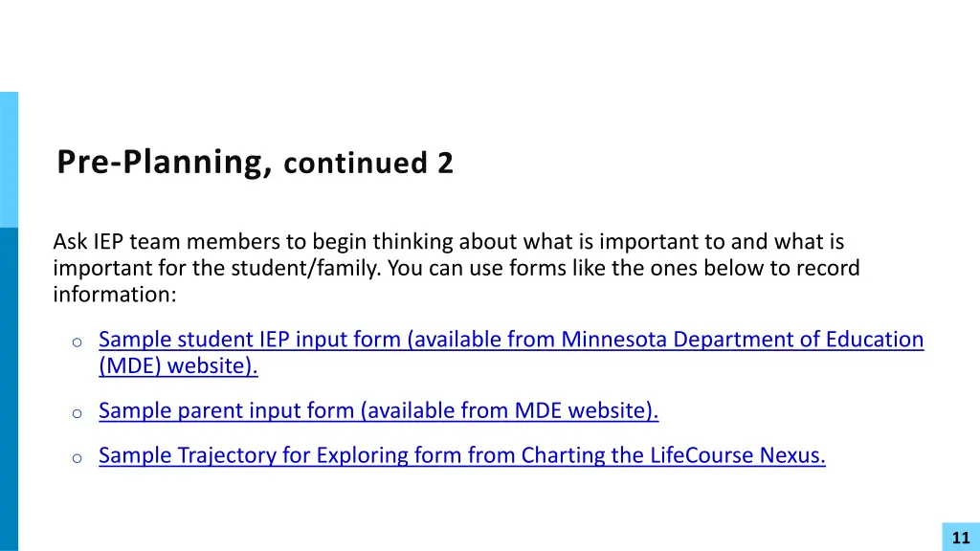Click the slide number 11 box
980x551 pixels.
click(961, 537)
